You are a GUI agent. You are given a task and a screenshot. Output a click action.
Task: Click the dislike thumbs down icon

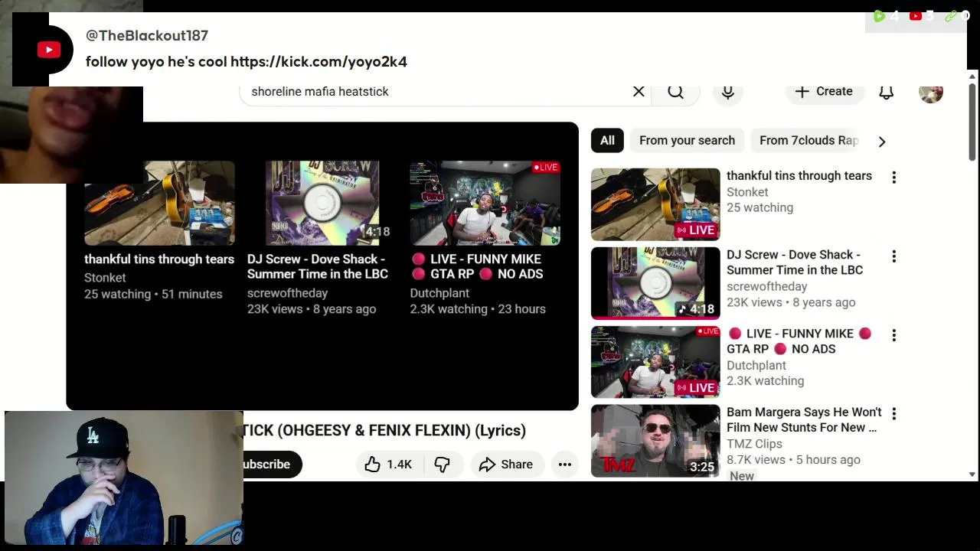tap(443, 464)
